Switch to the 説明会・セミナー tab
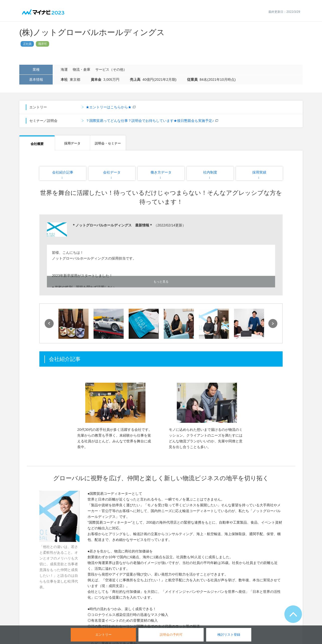Image resolution: width=322 pixels, height=644 pixels. click(108, 143)
